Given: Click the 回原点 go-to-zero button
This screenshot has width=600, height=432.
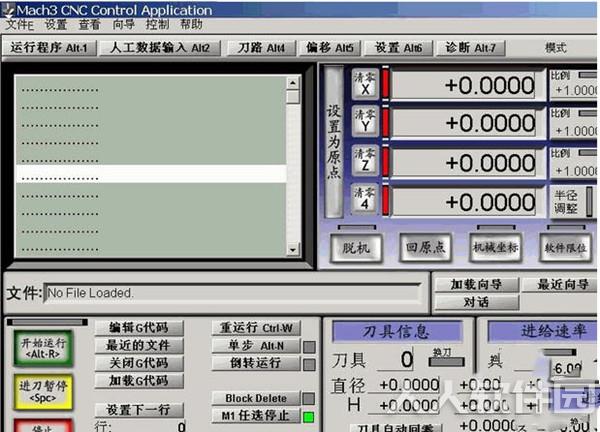Looking at the screenshot, I should tap(426, 248).
